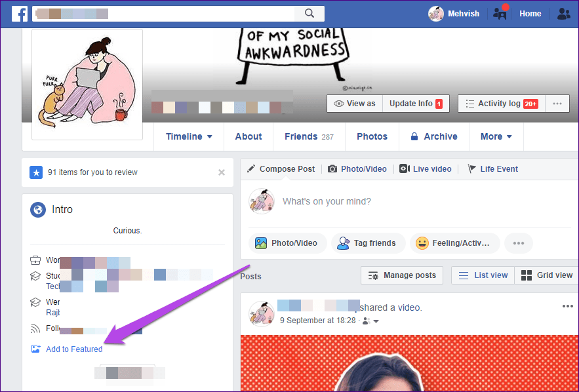Open more composer options ellipsis

pyautogui.click(x=519, y=243)
